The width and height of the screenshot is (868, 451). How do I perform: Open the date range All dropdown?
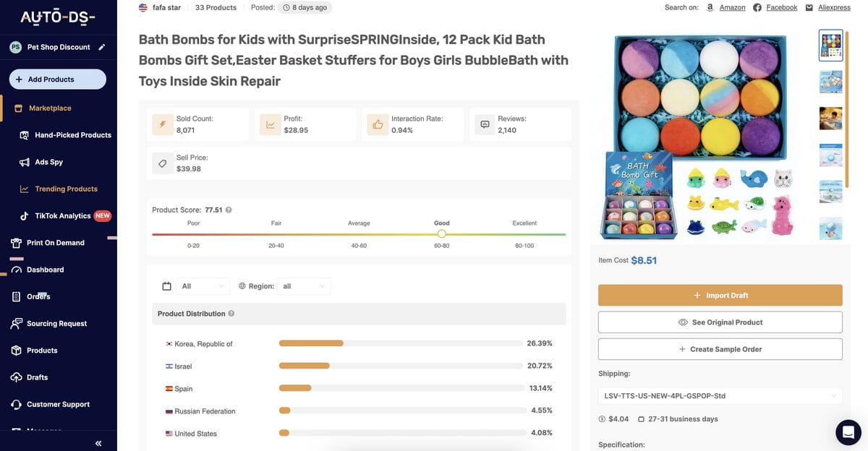click(203, 286)
